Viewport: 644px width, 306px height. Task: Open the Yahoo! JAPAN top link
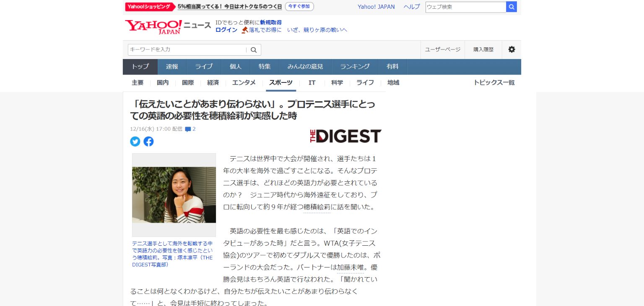(x=376, y=7)
